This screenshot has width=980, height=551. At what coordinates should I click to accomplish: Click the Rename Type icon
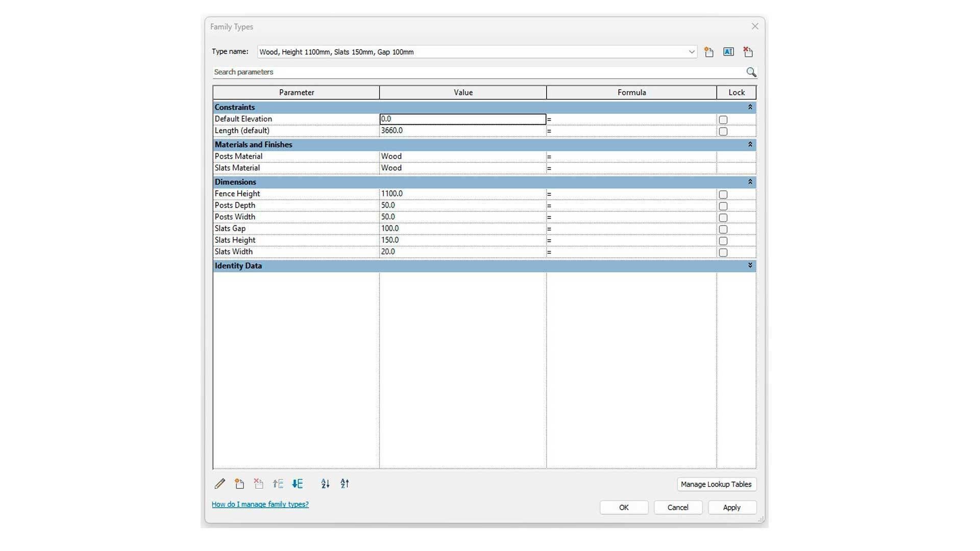pyautogui.click(x=728, y=52)
